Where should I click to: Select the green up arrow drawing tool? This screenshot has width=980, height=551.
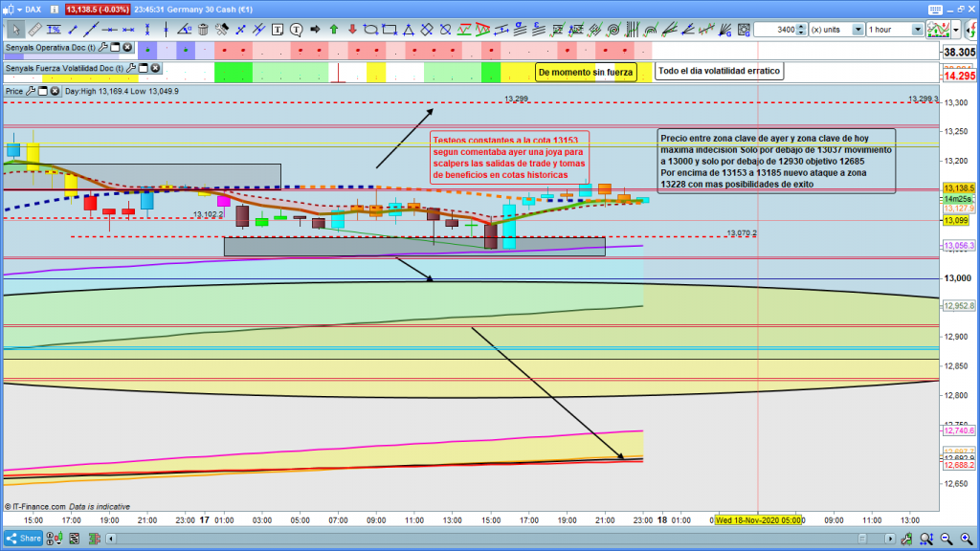(334, 30)
